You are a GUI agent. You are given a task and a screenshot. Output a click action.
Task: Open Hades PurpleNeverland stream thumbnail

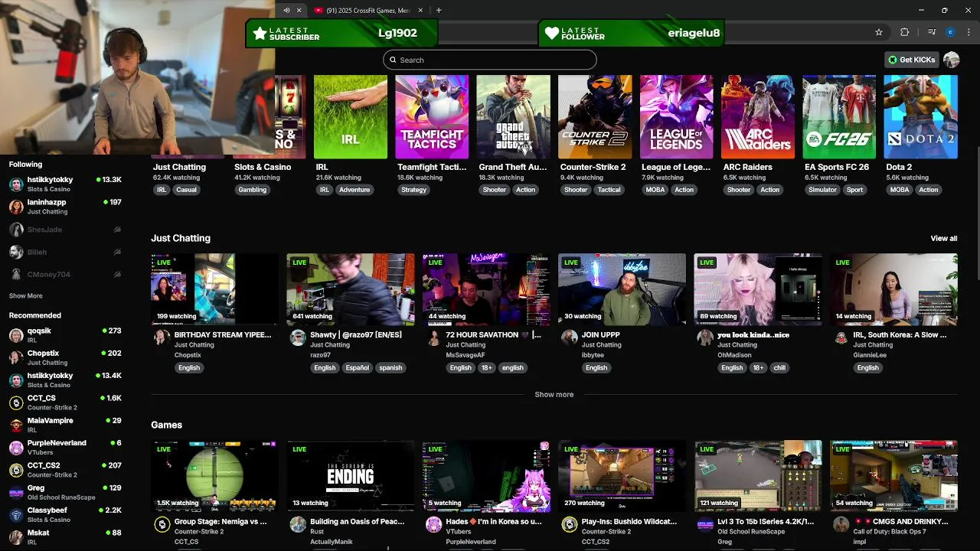tap(486, 476)
